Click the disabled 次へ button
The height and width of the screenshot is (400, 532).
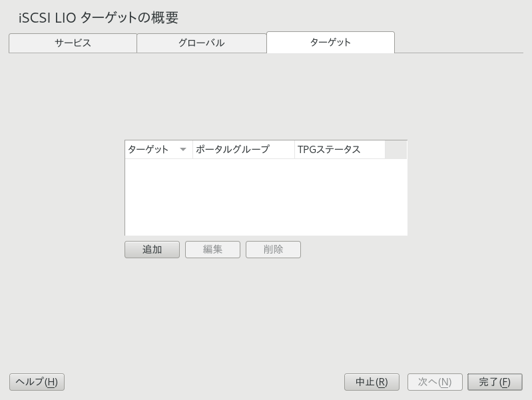[435, 382]
